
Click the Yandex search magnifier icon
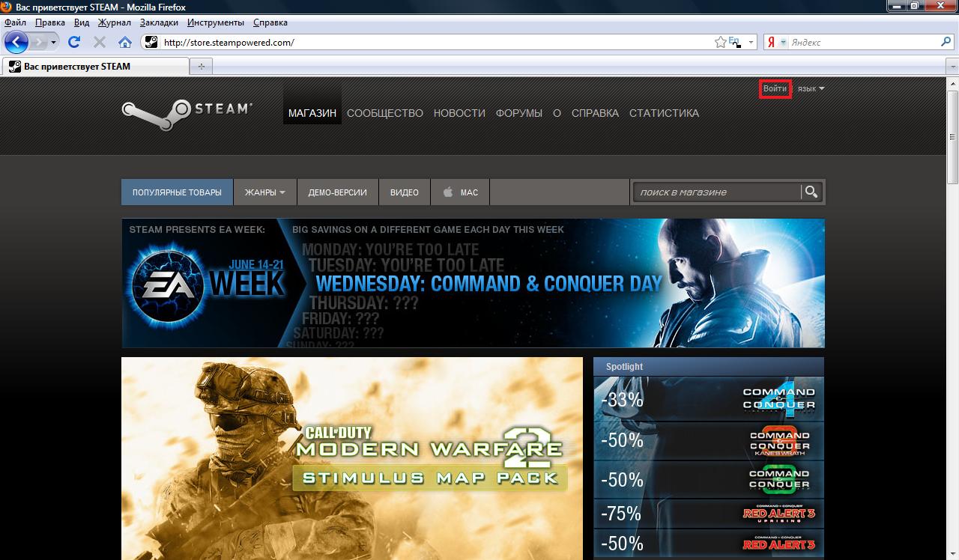[946, 43]
